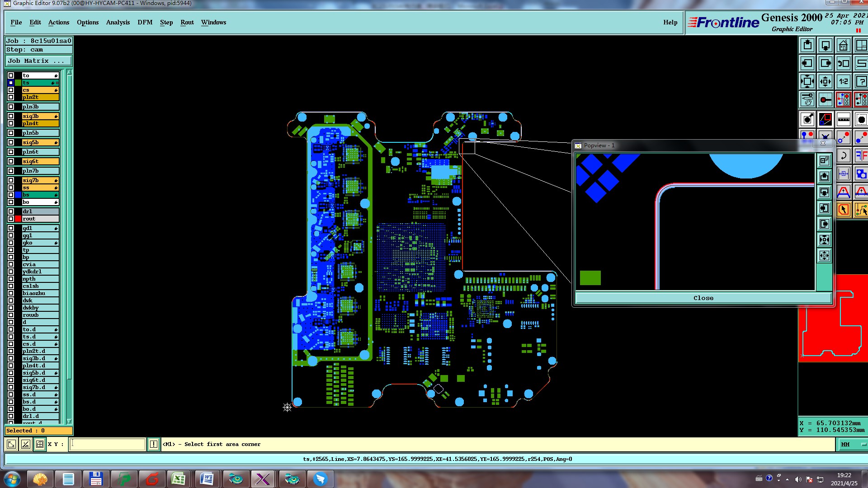
Task: Click the red color swatch of rout layer
Action: 18,219
